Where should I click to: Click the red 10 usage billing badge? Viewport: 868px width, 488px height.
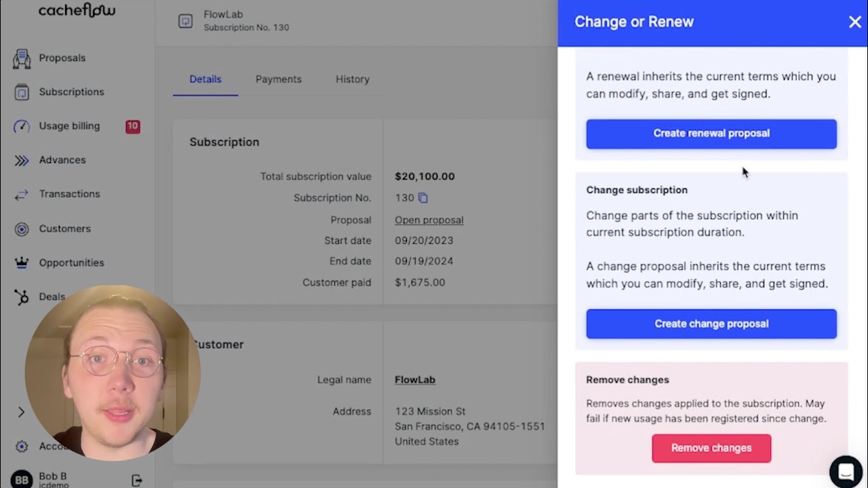[x=133, y=126]
